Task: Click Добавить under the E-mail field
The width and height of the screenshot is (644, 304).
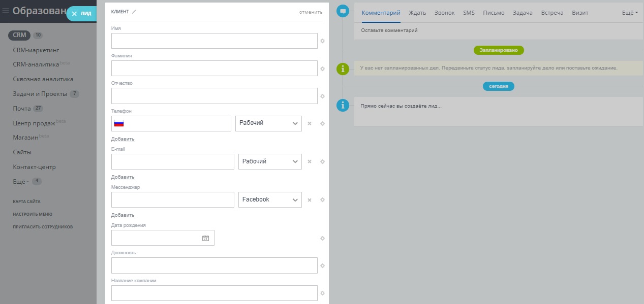Action: (x=123, y=177)
